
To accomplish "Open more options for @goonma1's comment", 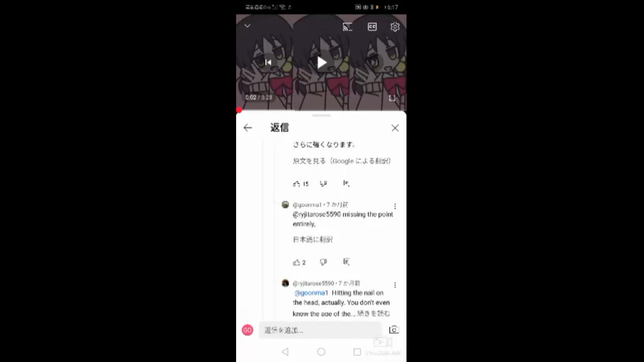I will 395,206.
